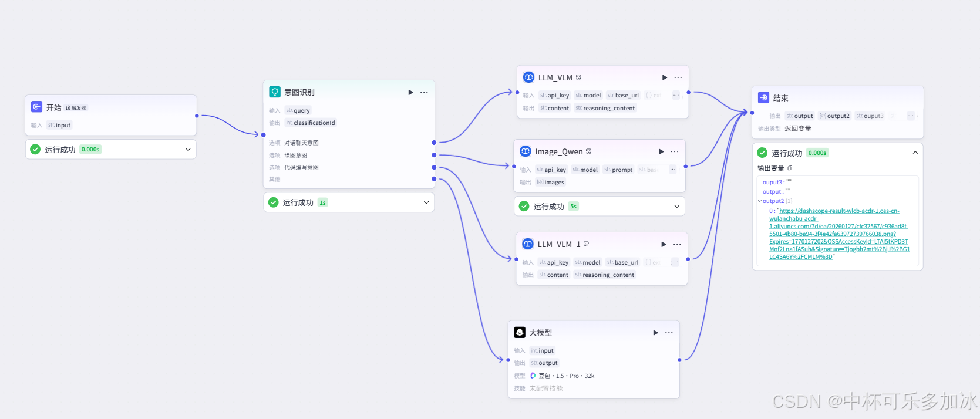The image size is (980, 419).
Task: Click the 开始 node output port
Action: [x=197, y=116]
